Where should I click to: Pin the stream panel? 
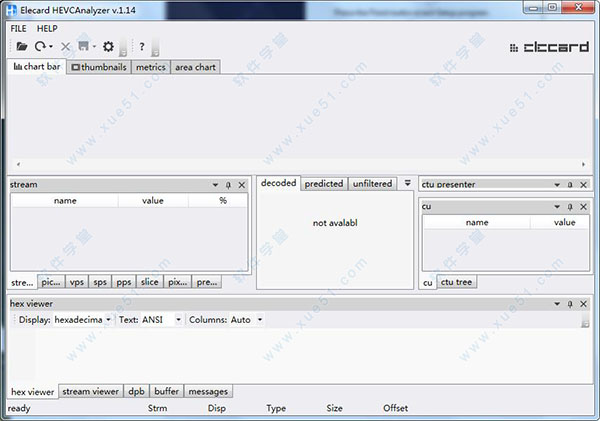click(x=228, y=185)
